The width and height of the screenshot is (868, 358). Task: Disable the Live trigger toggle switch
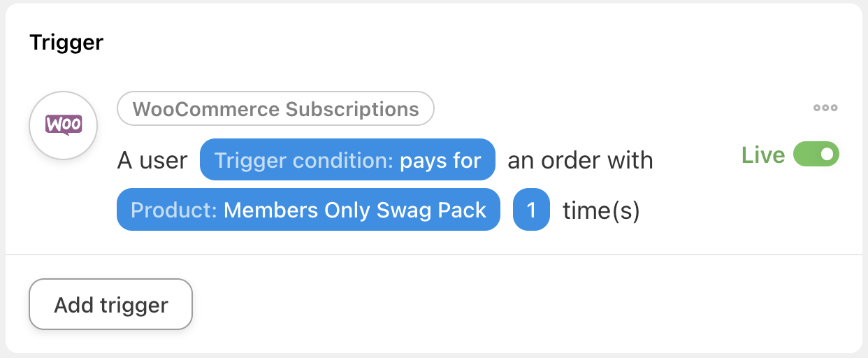[x=816, y=155]
